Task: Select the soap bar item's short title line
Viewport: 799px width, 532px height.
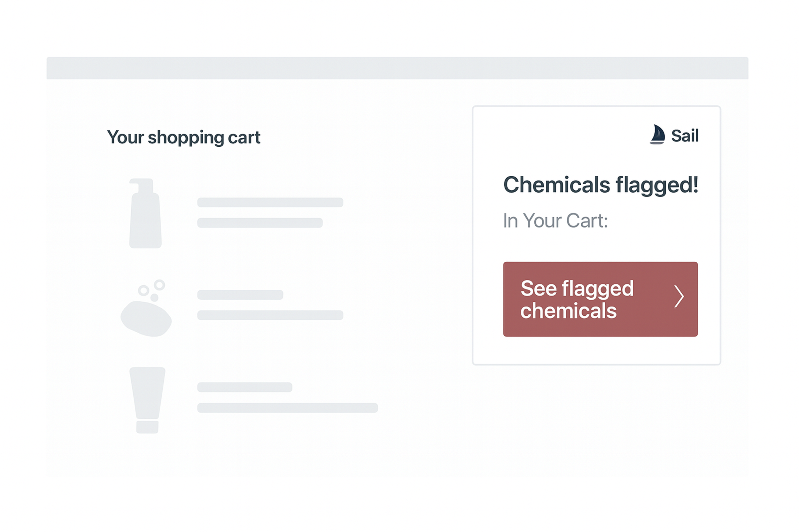Action: pos(240,295)
